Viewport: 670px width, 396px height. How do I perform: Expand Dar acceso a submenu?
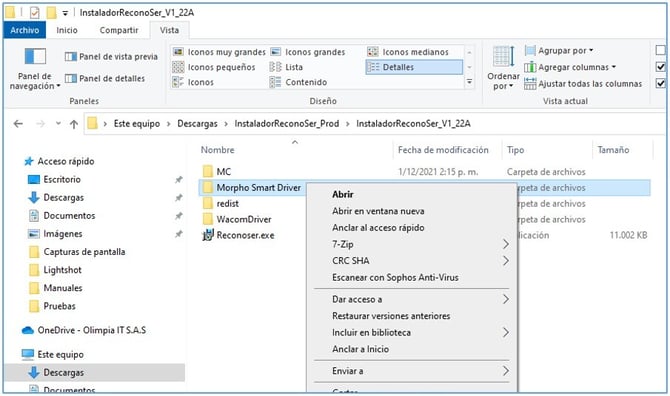tap(412, 299)
